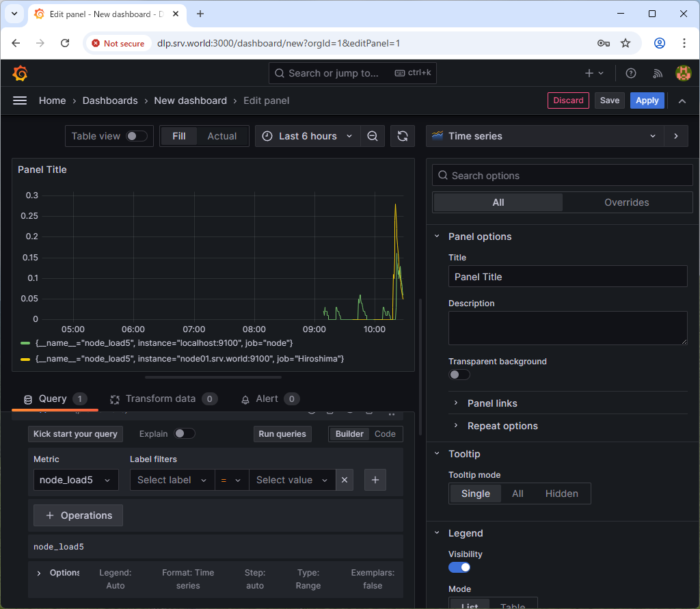Zoom out the time range

click(x=373, y=136)
